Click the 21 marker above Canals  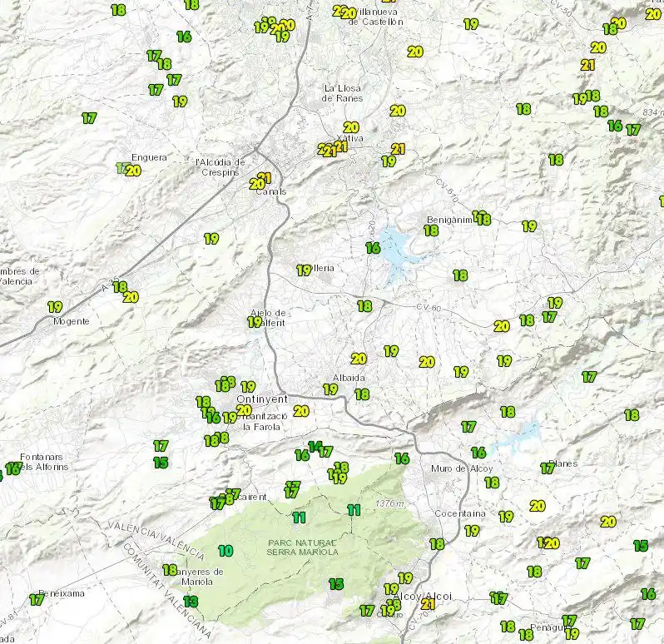pyautogui.click(x=265, y=177)
